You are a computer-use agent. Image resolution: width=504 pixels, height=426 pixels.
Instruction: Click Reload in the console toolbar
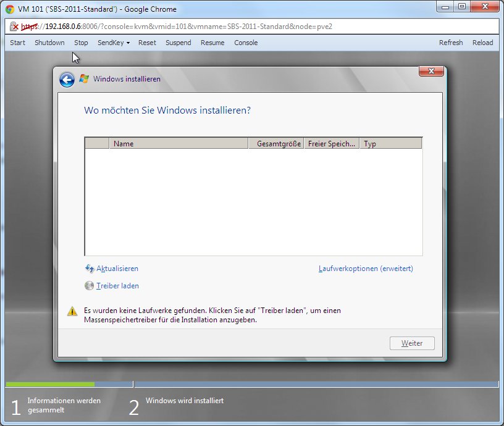(482, 43)
